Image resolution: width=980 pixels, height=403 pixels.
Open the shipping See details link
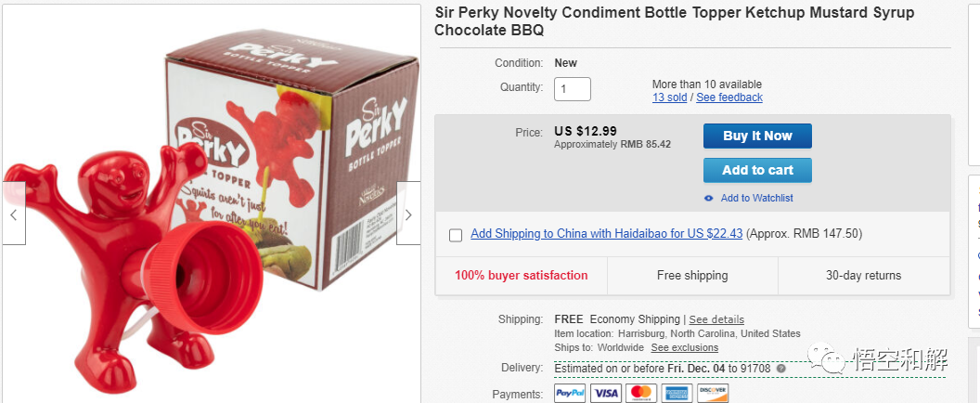(x=716, y=319)
